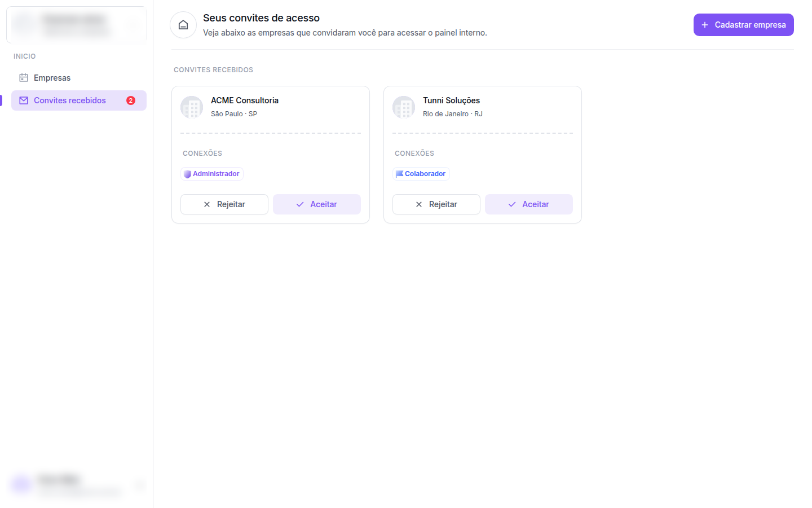Click the shield icon on Administrador tag

187,174
